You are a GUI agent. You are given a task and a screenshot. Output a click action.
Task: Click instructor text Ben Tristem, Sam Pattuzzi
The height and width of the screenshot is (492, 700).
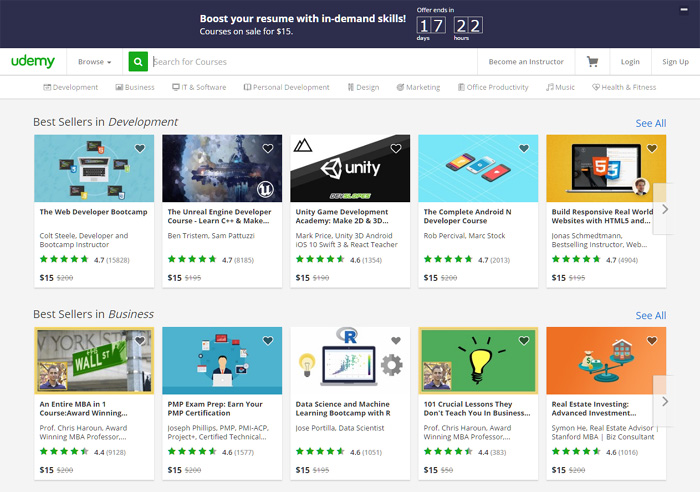point(211,236)
